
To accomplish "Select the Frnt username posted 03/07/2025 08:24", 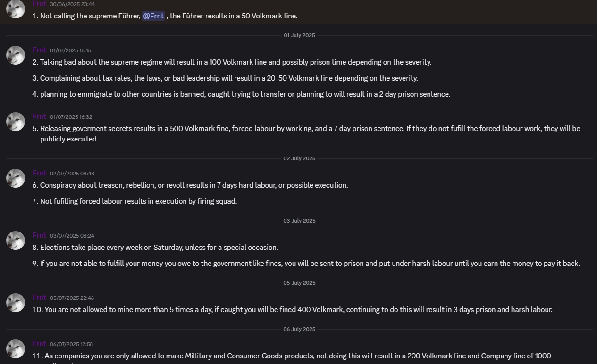I will (40, 235).
